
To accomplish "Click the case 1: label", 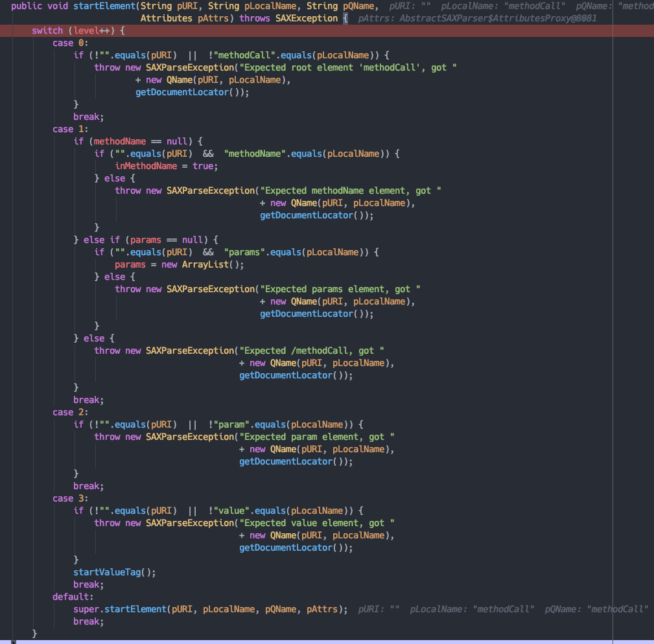I will pos(70,129).
